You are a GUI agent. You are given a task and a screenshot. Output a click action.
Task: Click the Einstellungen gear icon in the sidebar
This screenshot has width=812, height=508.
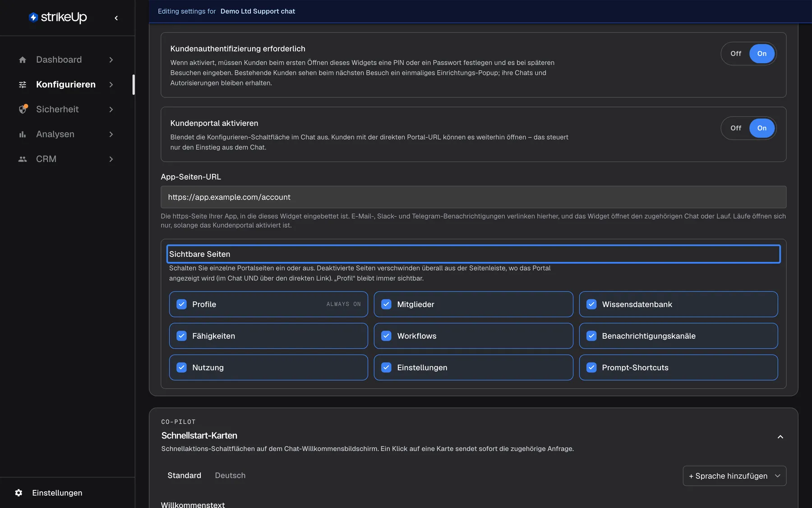(18, 493)
